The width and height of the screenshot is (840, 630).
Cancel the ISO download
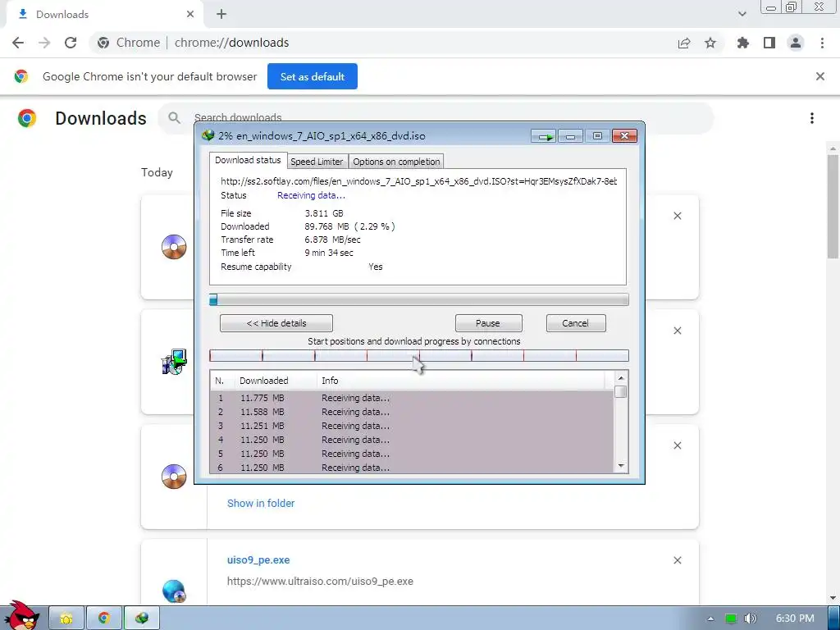[x=575, y=323]
